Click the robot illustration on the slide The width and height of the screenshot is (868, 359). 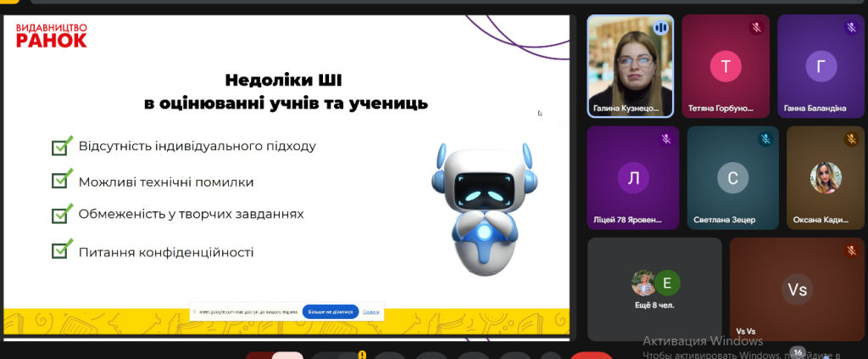(x=483, y=208)
